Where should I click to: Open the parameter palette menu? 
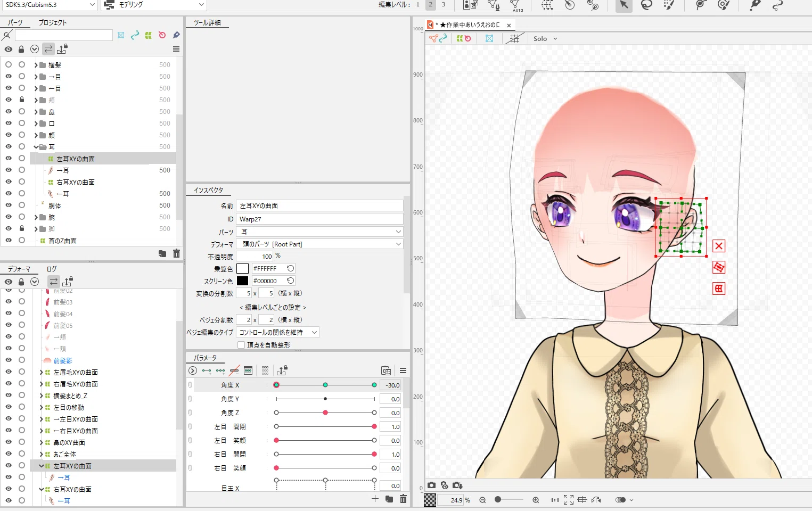tap(403, 370)
